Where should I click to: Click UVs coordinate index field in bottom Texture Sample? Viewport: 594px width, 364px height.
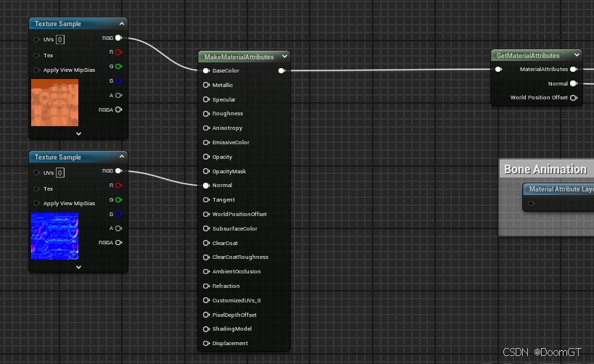(60, 173)
